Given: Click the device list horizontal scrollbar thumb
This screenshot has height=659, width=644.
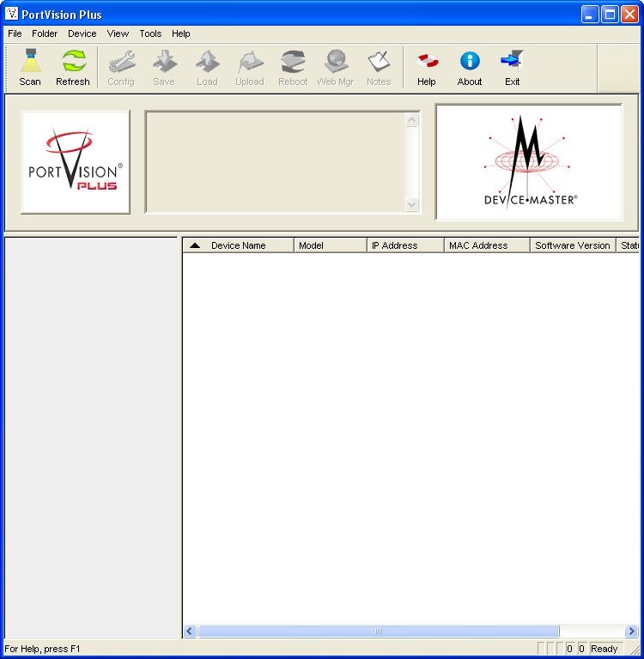Looking at the screenshot, I should point(379,632).
